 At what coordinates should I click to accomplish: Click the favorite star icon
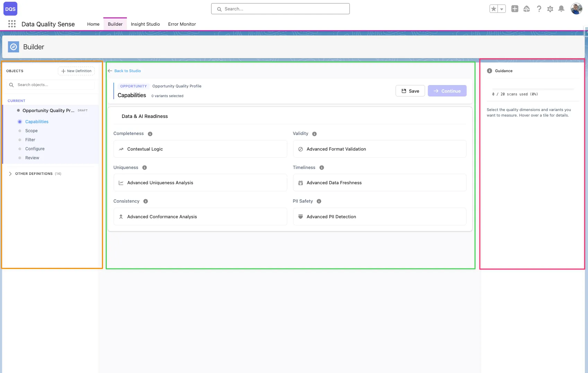coord(493,8)
